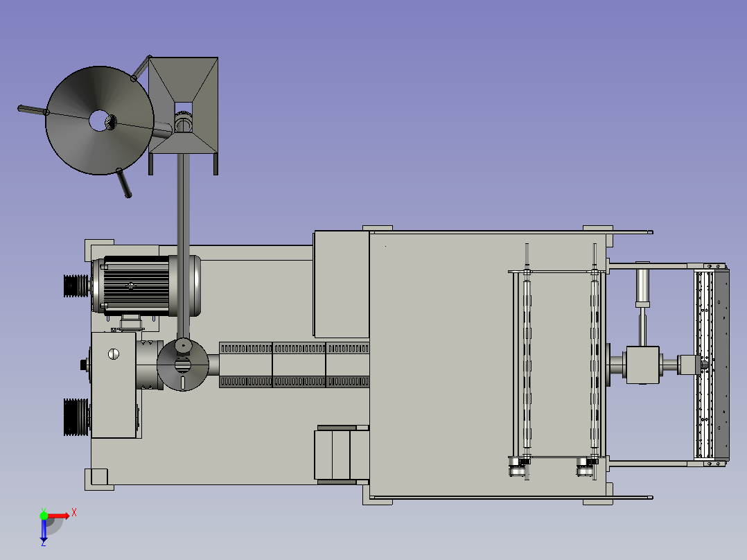The image size is (747, 560).
Task: Select the dark end plate with holes
Action: coord(722,365)
